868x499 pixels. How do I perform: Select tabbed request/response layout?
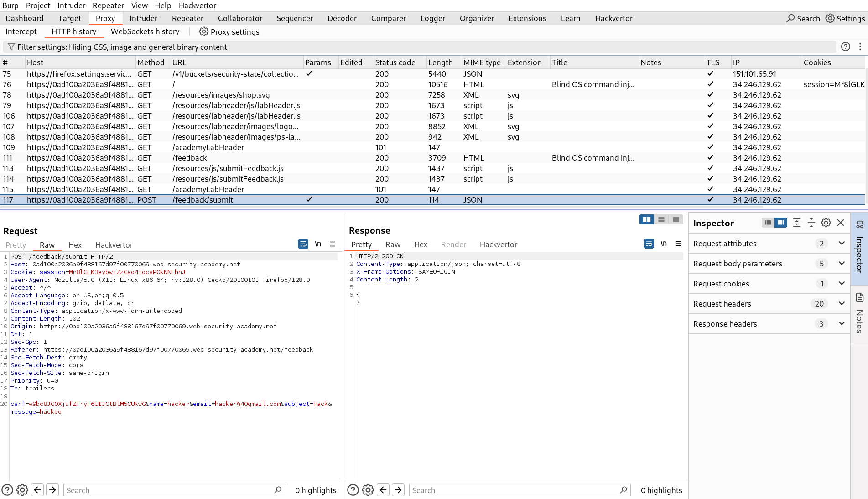point(676,219)
